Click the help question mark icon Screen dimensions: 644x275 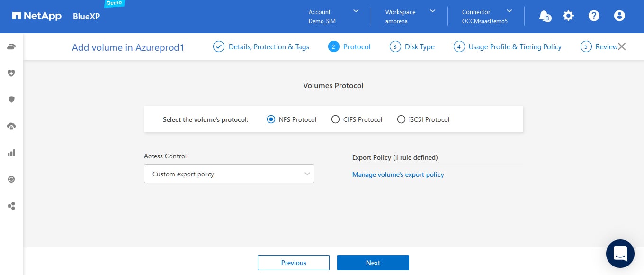pyautogui.click(x=594, y=16)
